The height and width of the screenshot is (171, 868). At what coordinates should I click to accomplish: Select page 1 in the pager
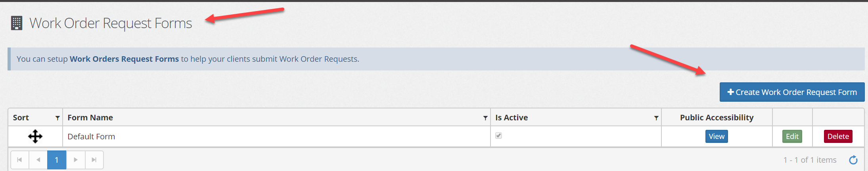click(57, 160)
